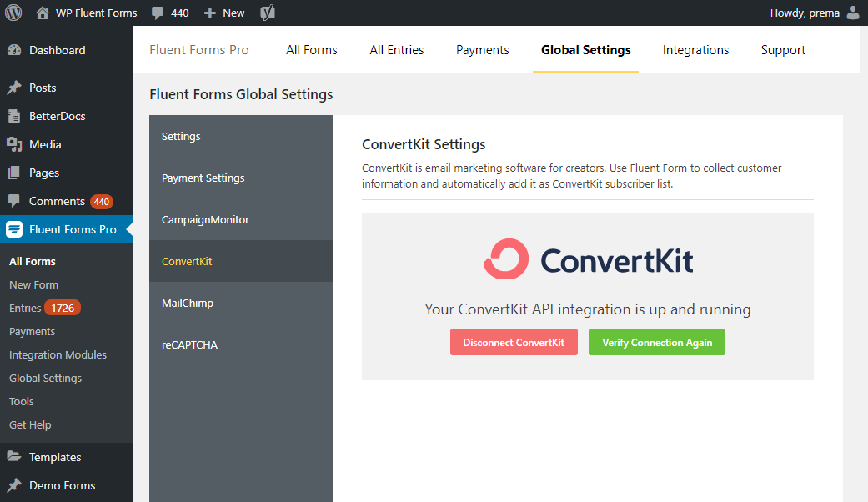Open the Payments tab

click(x=483, y=50)
